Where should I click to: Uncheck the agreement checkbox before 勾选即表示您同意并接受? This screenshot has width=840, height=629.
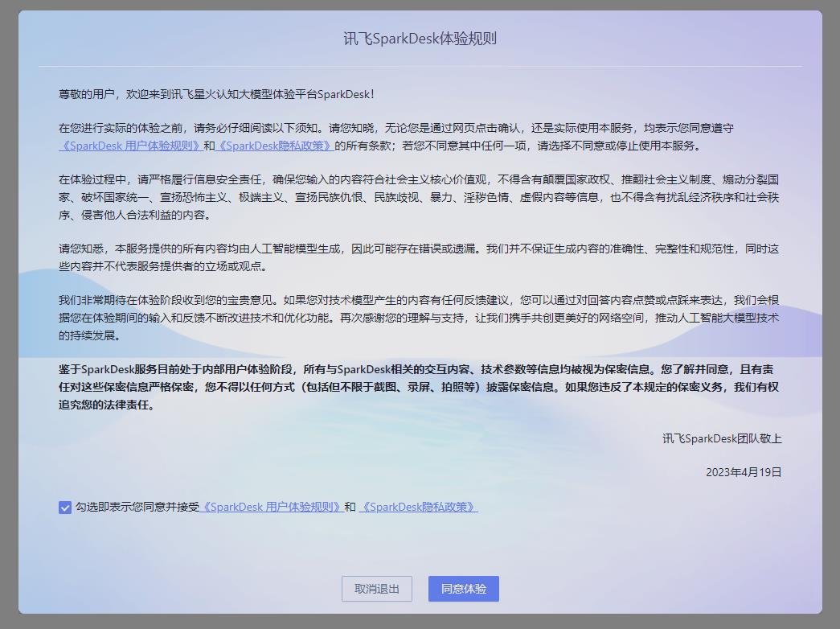tap(65, 508)
